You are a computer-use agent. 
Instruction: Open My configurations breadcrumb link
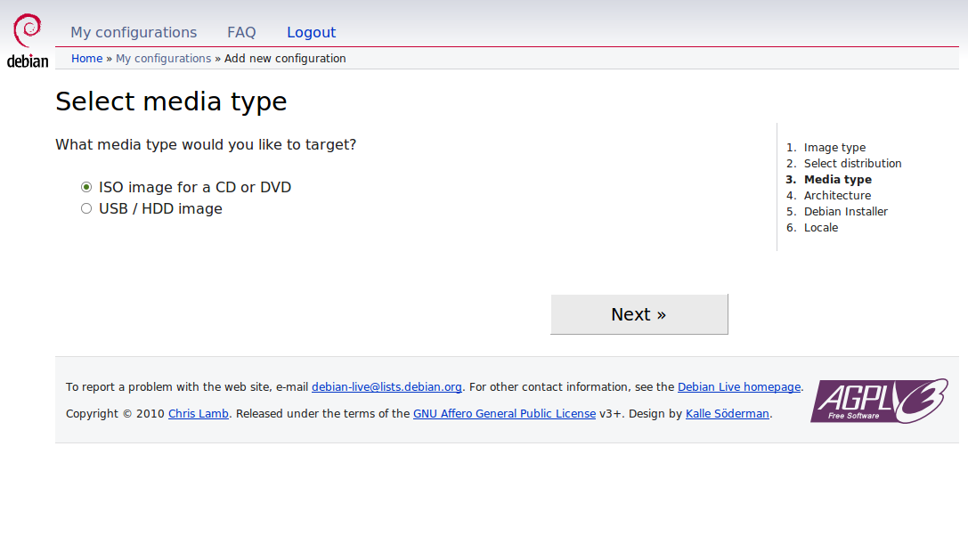pos(164,59)
